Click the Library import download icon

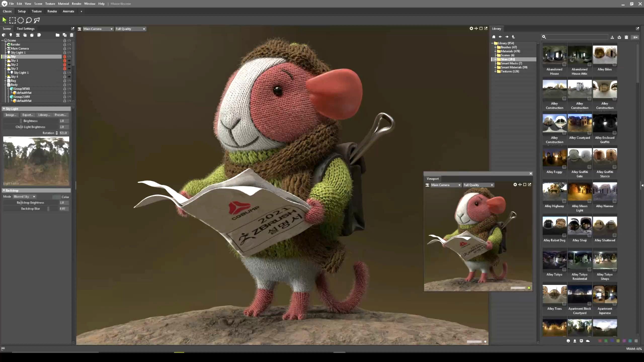(612, 37)
